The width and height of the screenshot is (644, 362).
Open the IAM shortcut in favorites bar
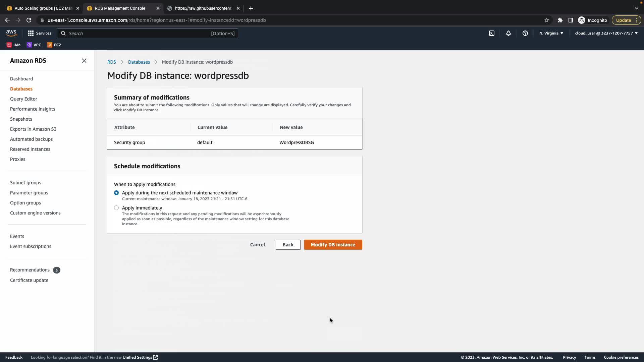(14, 45)
